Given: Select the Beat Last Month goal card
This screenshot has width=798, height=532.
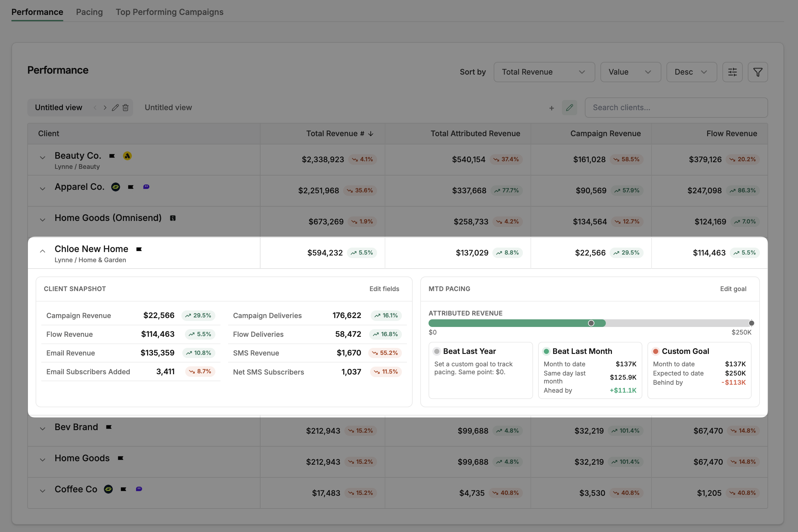Looking at the screenshot, I should coord(590,370).
